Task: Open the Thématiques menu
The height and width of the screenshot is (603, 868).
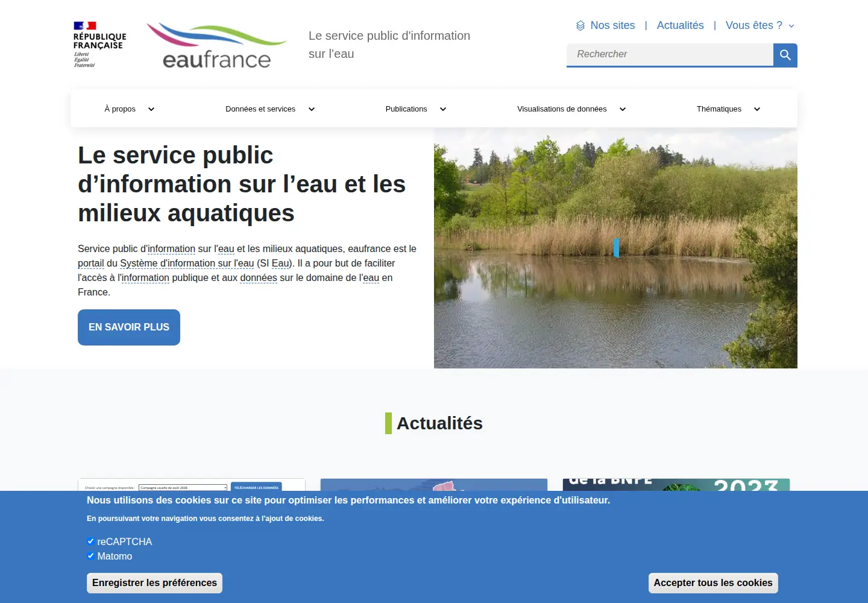Action: point(719,109)
